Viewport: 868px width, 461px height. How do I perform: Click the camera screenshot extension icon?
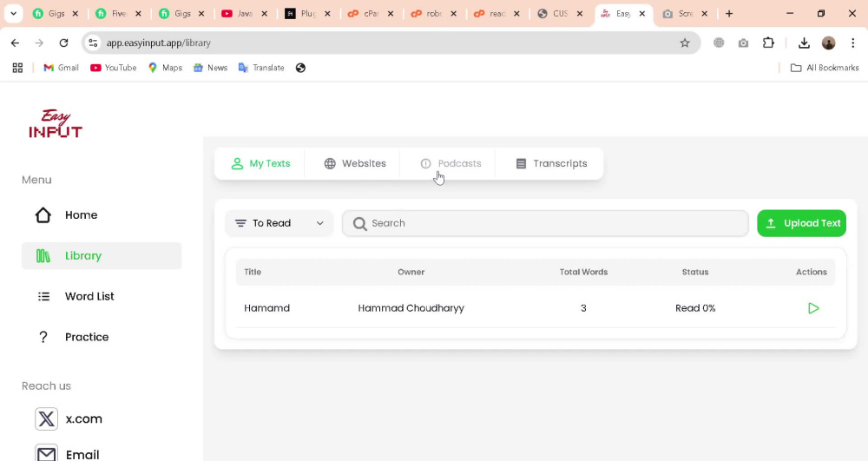(x=744, y=43)
